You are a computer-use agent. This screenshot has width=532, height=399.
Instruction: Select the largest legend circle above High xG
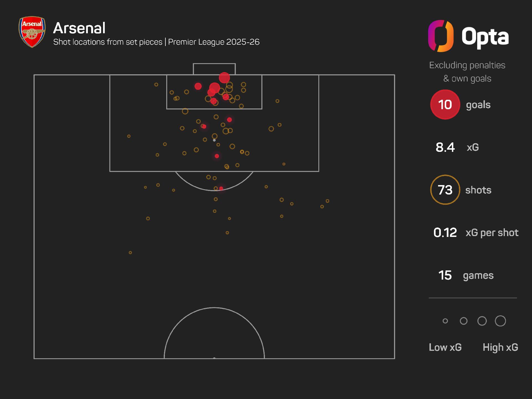(500, 321)
